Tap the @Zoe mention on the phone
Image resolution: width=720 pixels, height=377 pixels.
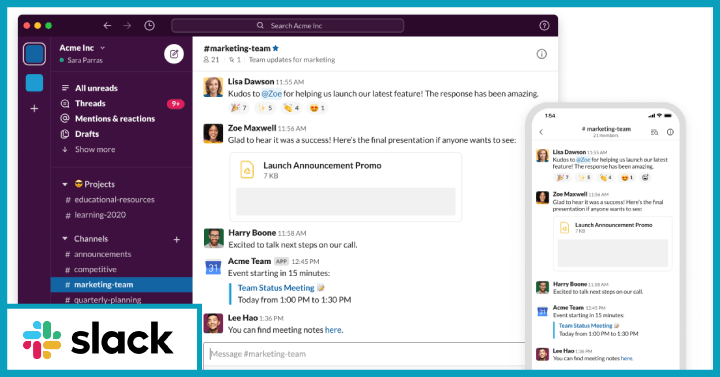coord(583,160)
